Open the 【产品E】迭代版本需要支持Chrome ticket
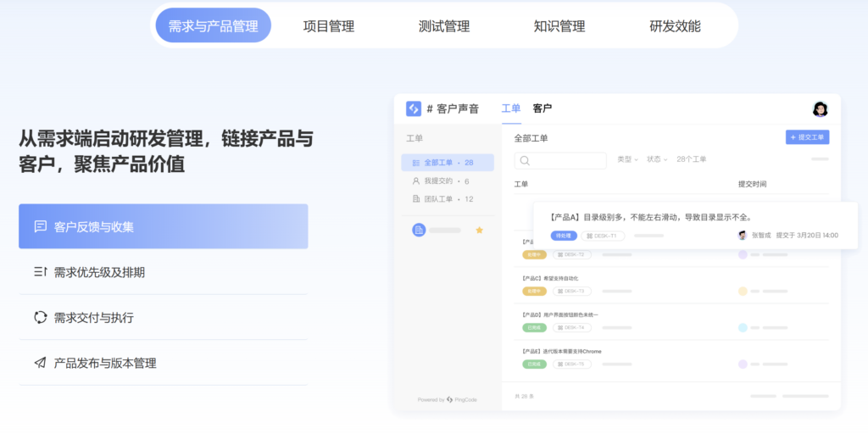Image resolution: width=868 pixels, height=434 pixels. tap(561, 352)
